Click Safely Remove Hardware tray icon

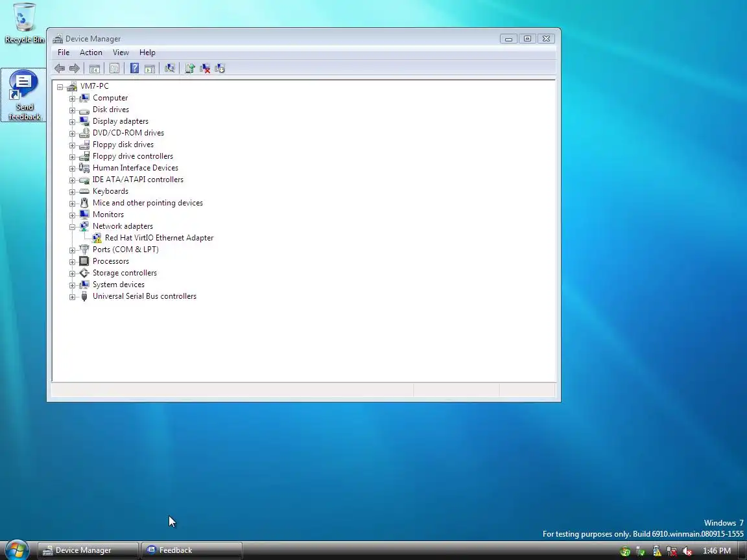coord(641,552)
